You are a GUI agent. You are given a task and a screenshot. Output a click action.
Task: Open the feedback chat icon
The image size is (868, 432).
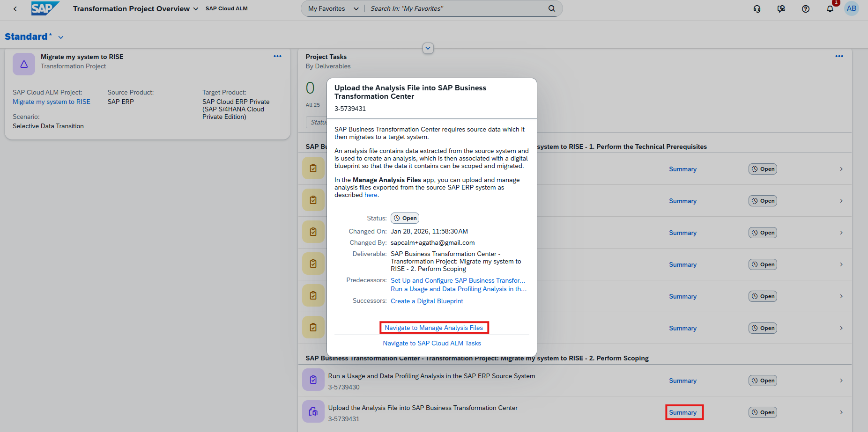[781, 8]
